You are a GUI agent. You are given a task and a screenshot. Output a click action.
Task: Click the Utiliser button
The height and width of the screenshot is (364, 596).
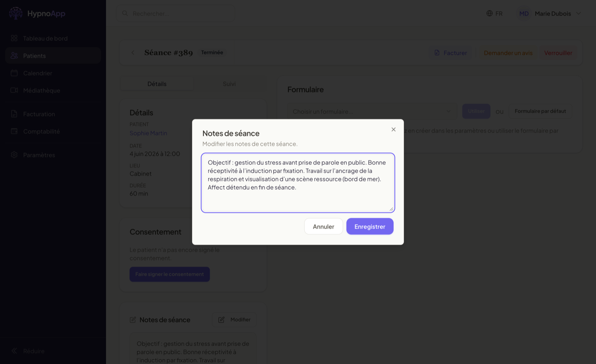tap(476, 111)
